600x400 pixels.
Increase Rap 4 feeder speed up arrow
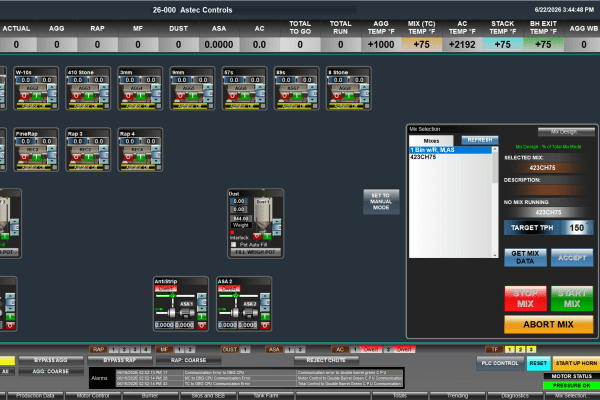(x=156, y=149)
